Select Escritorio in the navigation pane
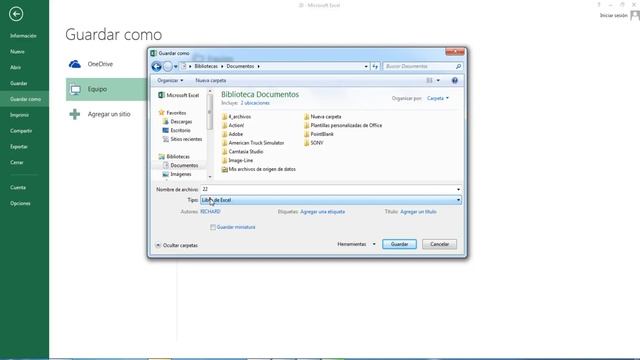 pyautogui.click(x=176, y=130)
